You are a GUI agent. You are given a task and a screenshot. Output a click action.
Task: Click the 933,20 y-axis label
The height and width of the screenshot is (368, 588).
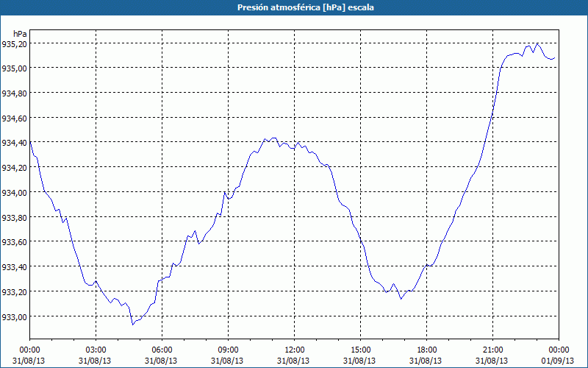[14, 292]
